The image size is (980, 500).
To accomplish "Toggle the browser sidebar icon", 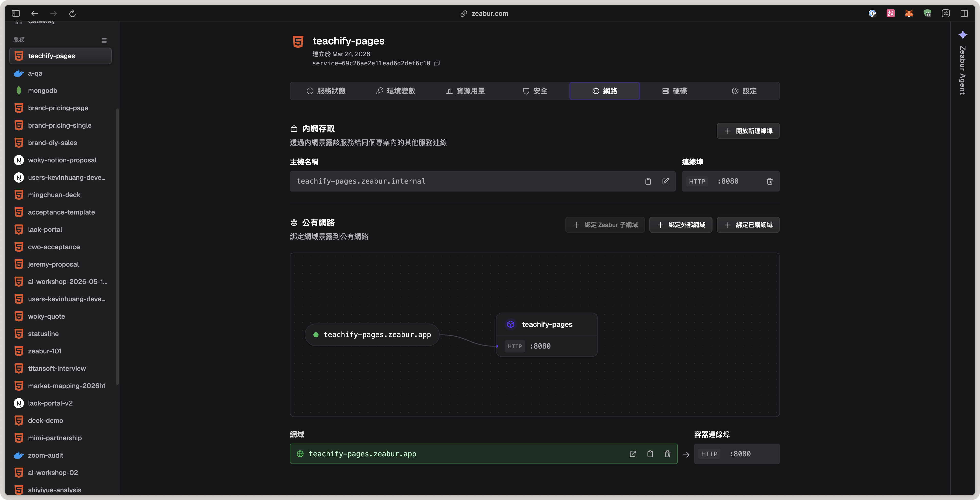I will [x=16, y=13].
